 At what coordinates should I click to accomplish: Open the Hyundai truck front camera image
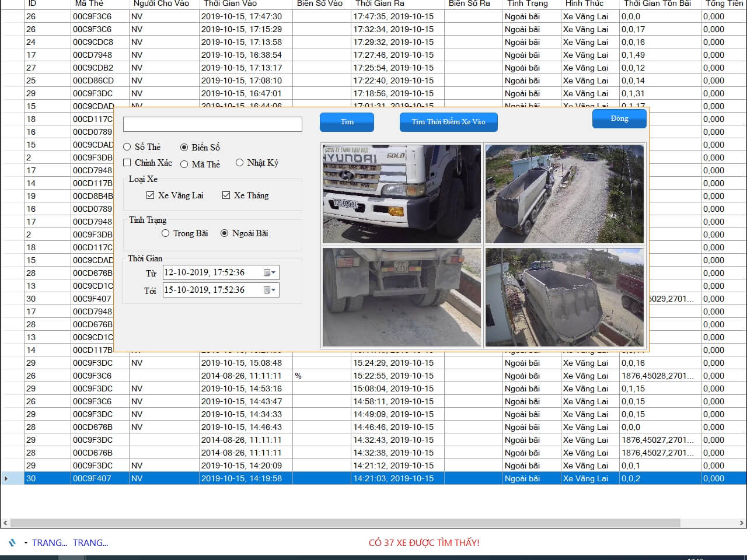click(x=402, y=194)
